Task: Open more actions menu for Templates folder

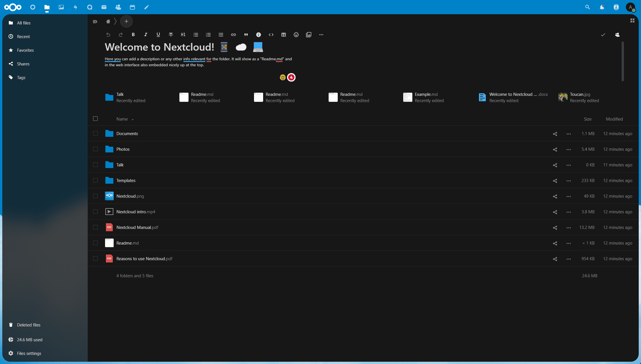Action: 568,181
